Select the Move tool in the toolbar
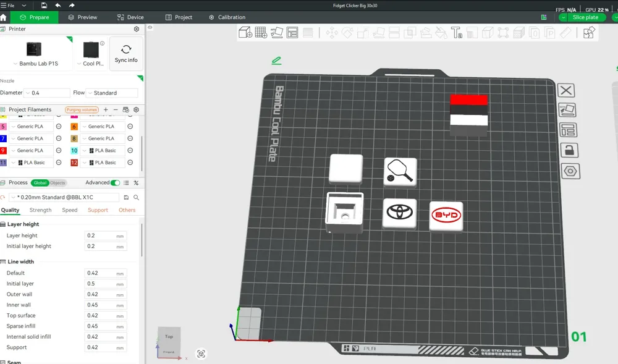Screen dimensions: 618x364 [x=332, y=33]
